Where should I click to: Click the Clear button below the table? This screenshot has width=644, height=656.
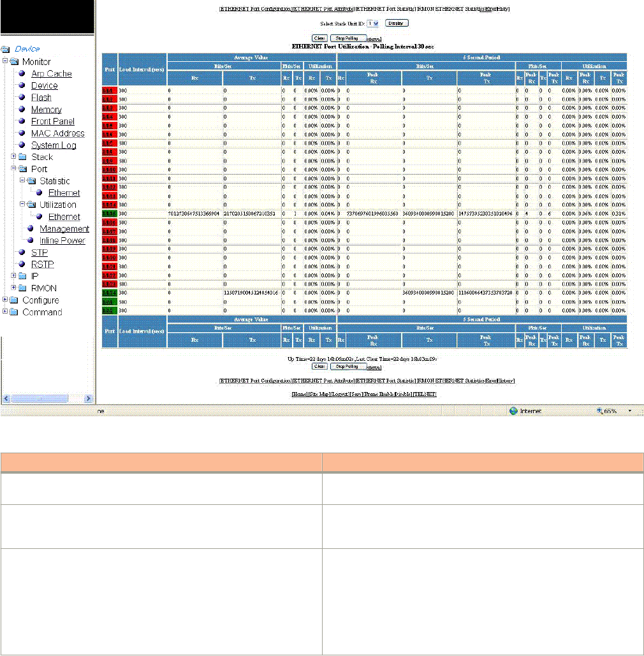tap(319, 367)
